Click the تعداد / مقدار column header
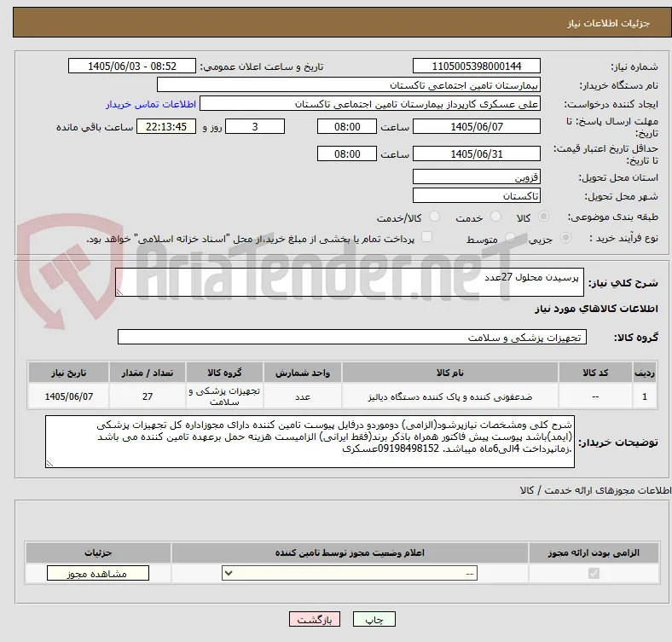The width and height of the screenshot is (672, 642). tap(148, 373)
